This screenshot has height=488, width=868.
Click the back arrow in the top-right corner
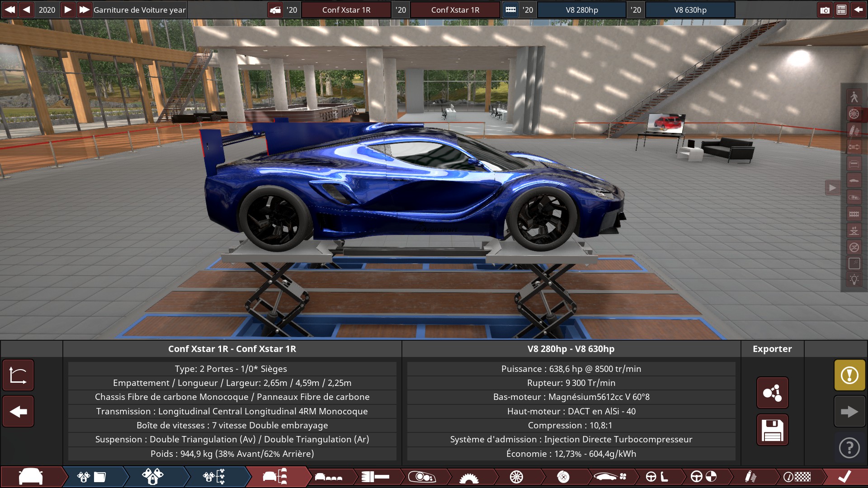(x=858, y=9)
